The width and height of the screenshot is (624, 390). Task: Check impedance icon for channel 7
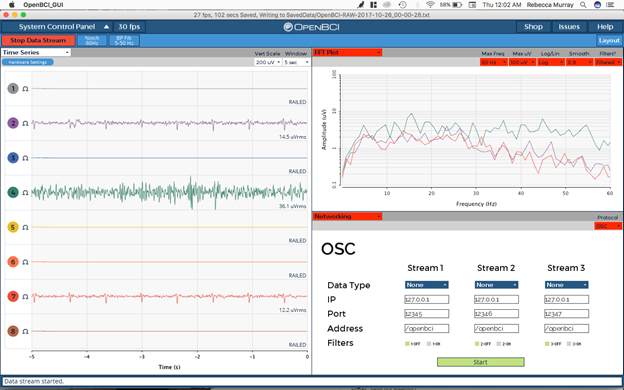click(25, 296)
